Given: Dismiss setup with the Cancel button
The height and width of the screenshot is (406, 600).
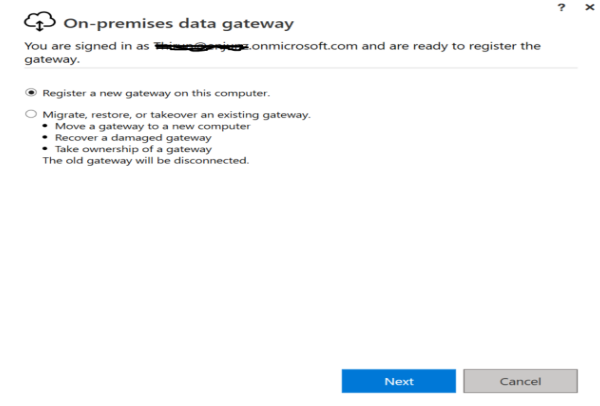Looking at the screenshot, I should click(520, 381).
